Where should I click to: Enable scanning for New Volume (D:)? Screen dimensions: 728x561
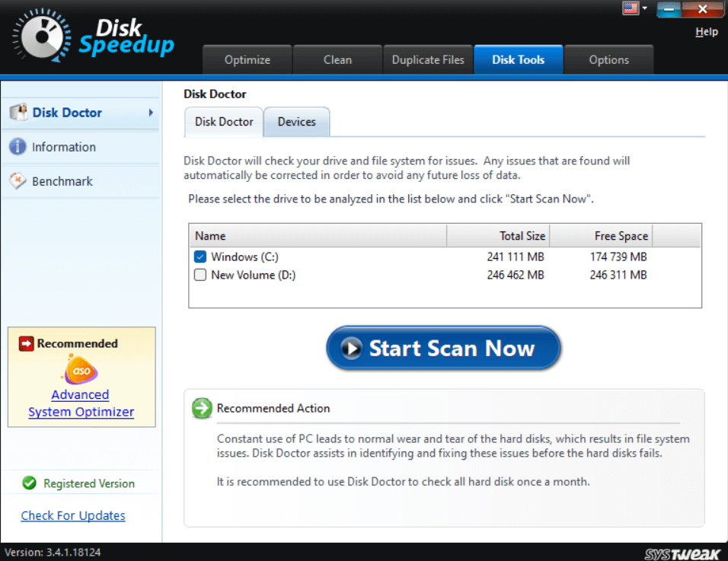point(200,275)
